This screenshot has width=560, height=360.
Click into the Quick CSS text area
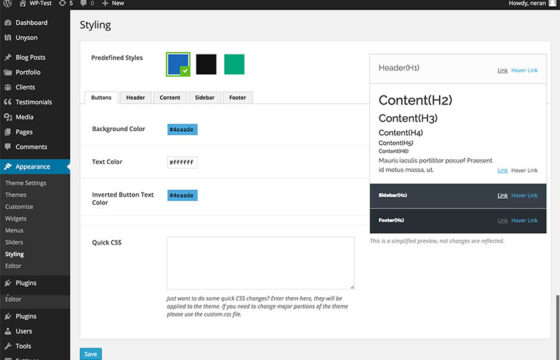[x=261, y=263]
